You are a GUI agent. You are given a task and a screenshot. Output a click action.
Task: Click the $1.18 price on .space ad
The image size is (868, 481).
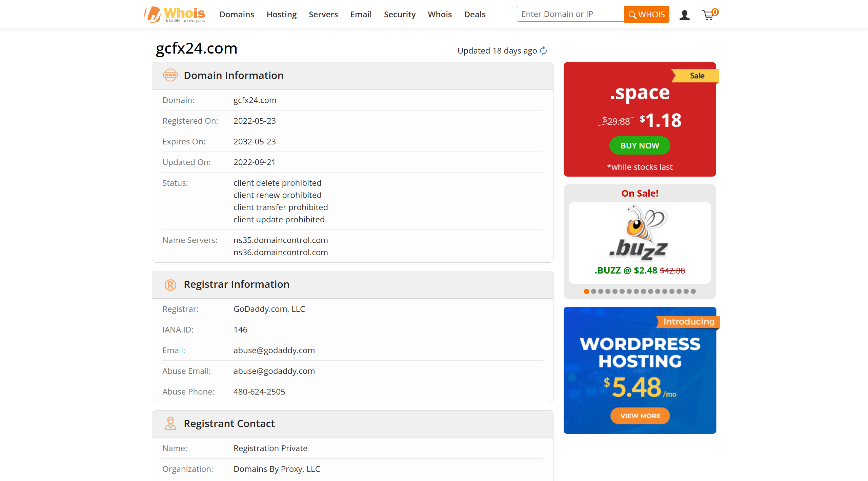click(x=660, y=120)
